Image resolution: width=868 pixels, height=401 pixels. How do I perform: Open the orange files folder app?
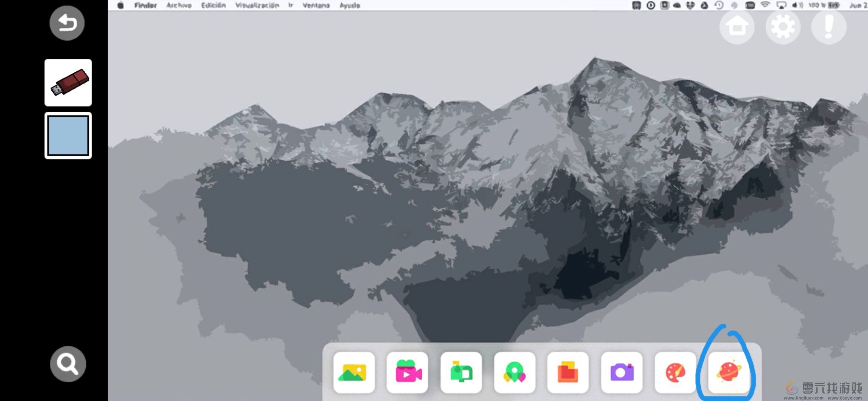(x=568, y=372)
